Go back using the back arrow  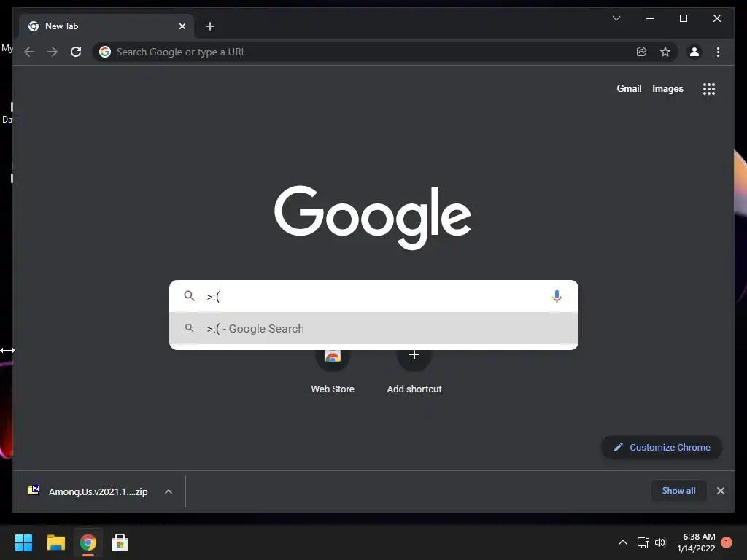29,52
